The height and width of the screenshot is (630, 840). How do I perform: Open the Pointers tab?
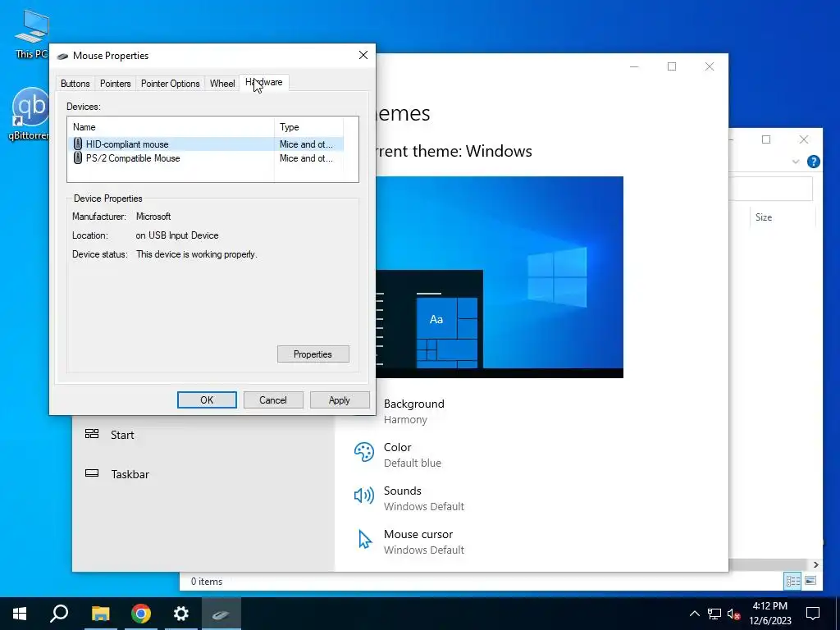[x=115, y=84]
